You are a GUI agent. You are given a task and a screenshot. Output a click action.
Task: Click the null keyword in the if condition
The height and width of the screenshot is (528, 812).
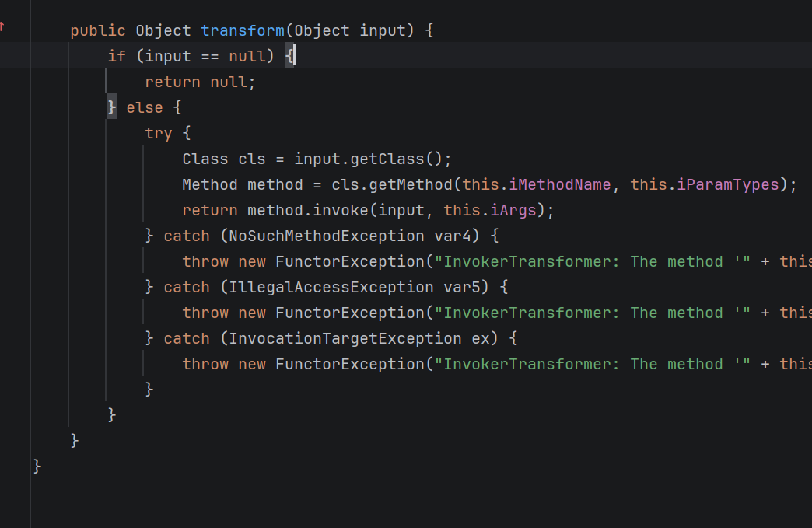point(247,57)
